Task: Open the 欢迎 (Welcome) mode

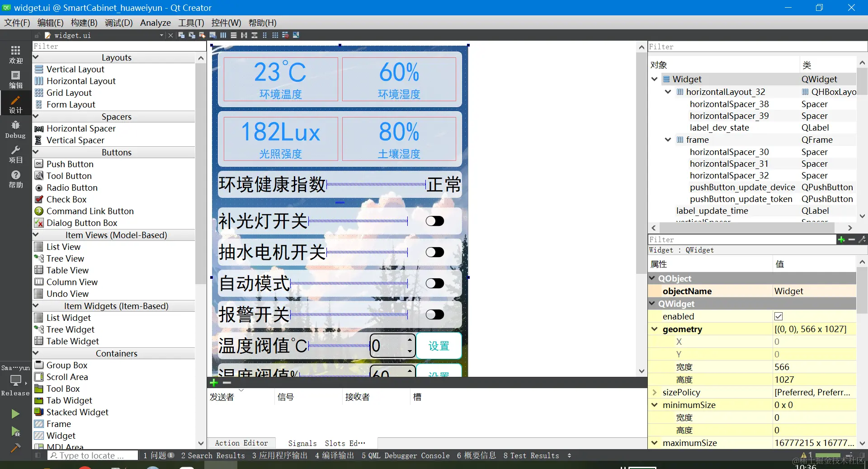Action: tap(15, 54)
